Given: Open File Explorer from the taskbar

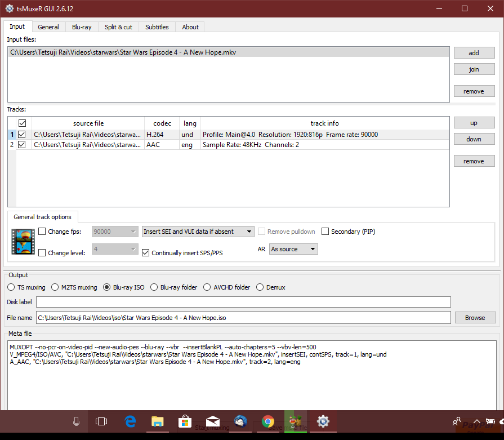Looking at the screenshot, I should click(158, 421).
